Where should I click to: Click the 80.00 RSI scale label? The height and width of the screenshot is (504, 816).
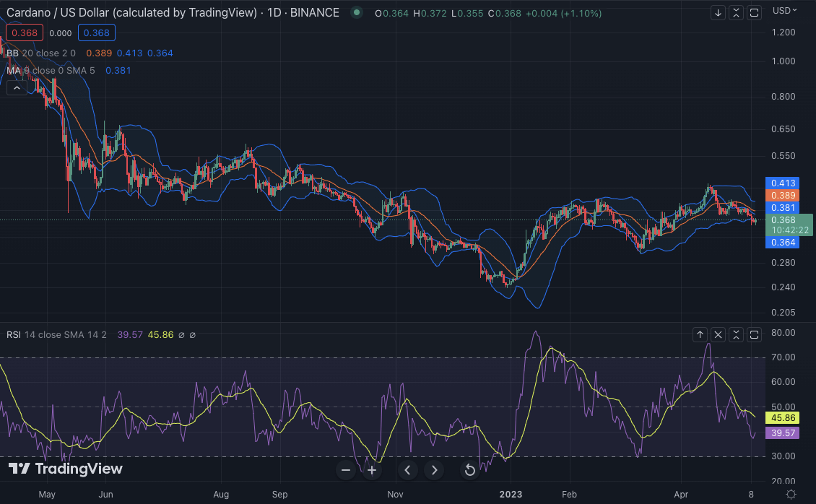pyautogui.click(x=784, y=333)
